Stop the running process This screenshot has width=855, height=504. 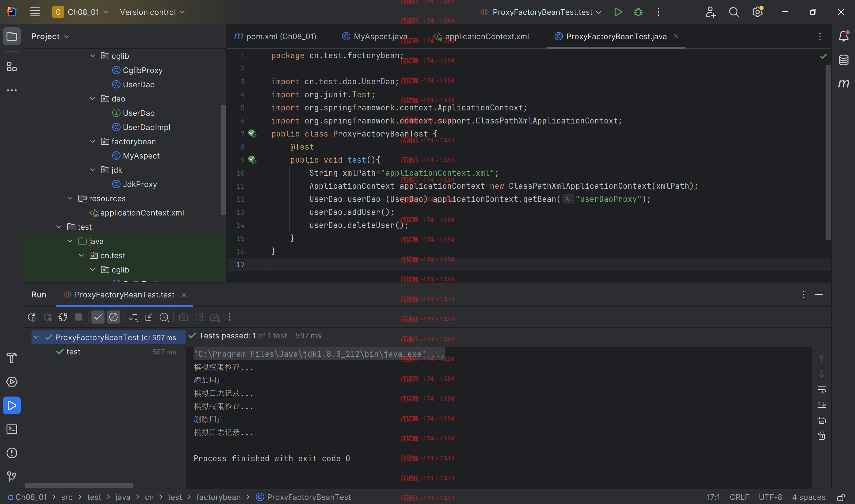tap(78, 317)
